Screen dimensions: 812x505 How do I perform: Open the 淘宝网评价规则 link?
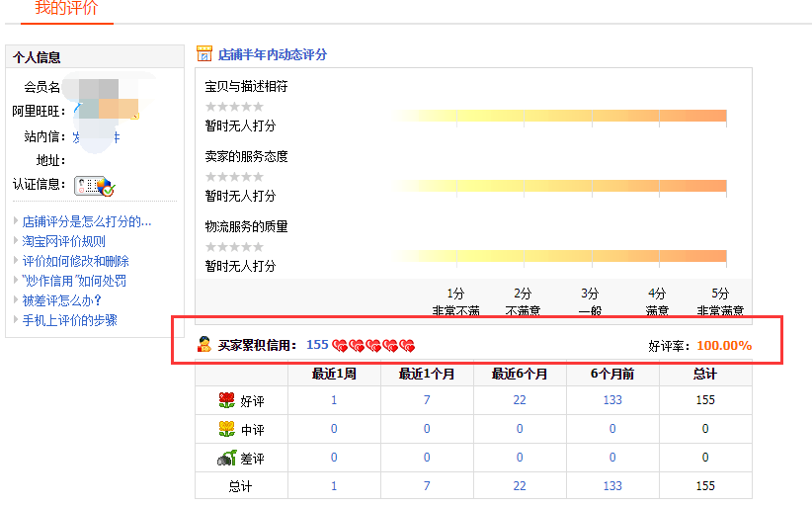click(64, 241)
